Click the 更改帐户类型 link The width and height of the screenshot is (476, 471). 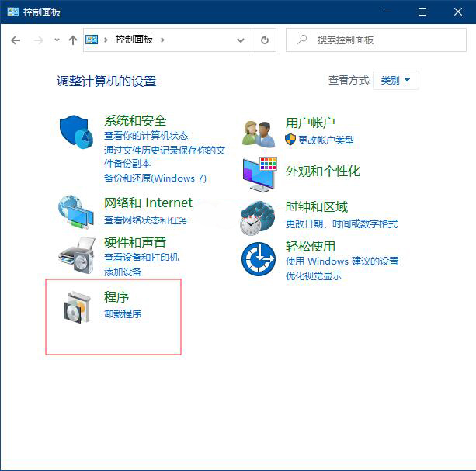326,140
